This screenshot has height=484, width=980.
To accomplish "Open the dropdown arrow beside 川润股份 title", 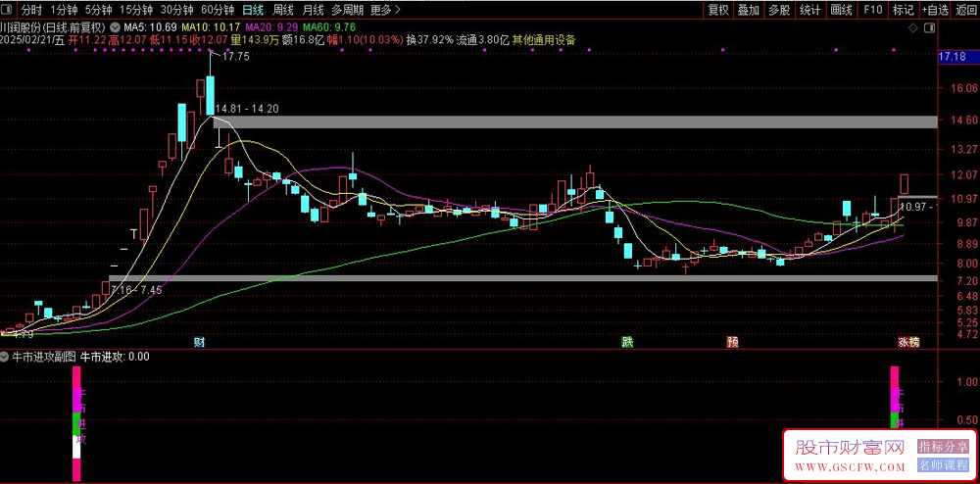I will click(x=116, y=27).
